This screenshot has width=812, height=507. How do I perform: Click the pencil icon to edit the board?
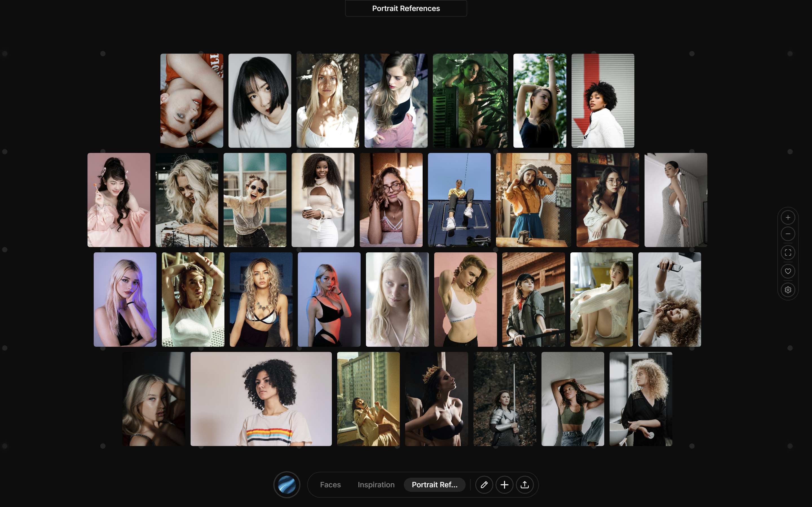484,484
